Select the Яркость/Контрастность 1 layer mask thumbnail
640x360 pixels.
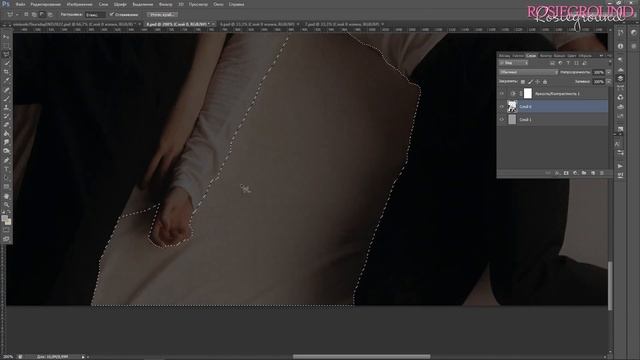click(x=528, y=93)
